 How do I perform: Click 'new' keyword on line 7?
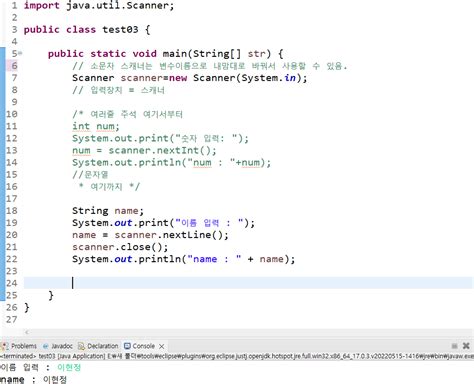[178, 78]
